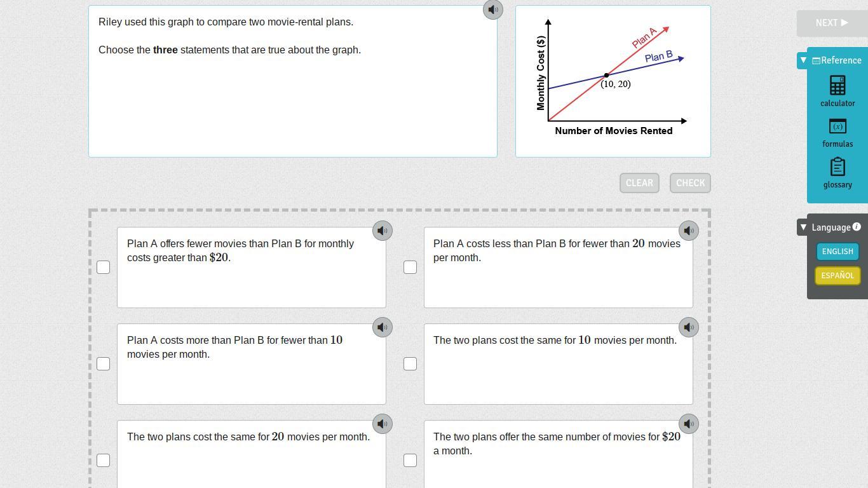Open the formulas reference
The width and height of the screenshot is (868, 488).
point(837,133)
